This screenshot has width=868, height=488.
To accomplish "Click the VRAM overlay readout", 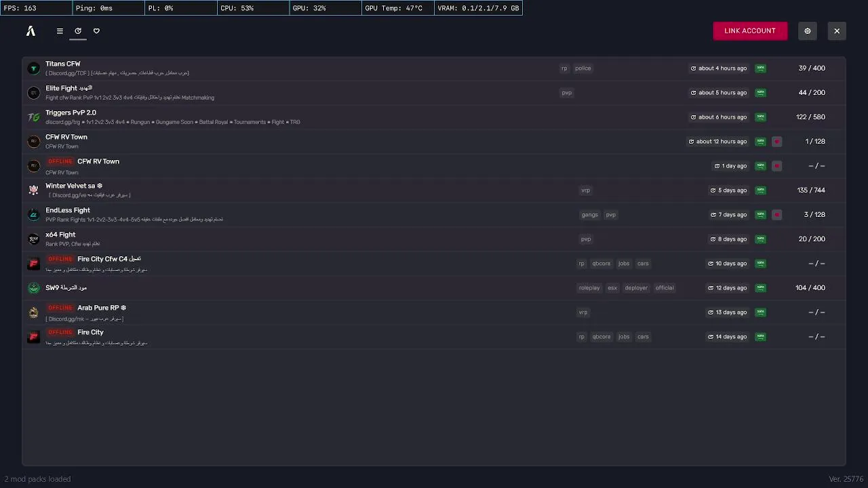I will [x=479, y=8].
